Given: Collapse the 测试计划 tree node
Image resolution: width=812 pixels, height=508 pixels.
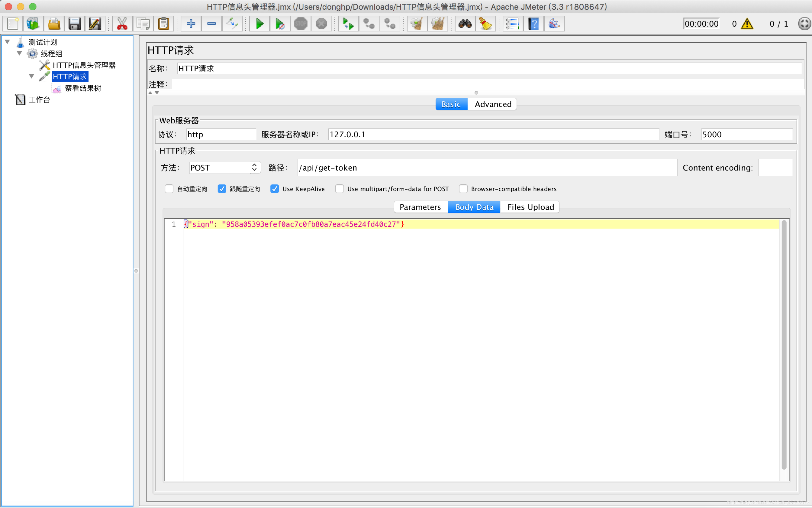Looking at the screenshot, I should [x=7, y=42].
